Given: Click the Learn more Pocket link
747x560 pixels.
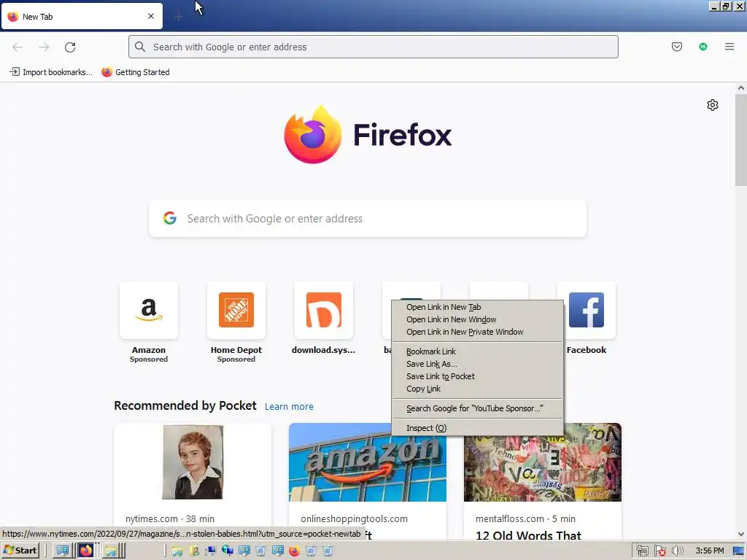Looking at the screenshot, I should 289,407.
